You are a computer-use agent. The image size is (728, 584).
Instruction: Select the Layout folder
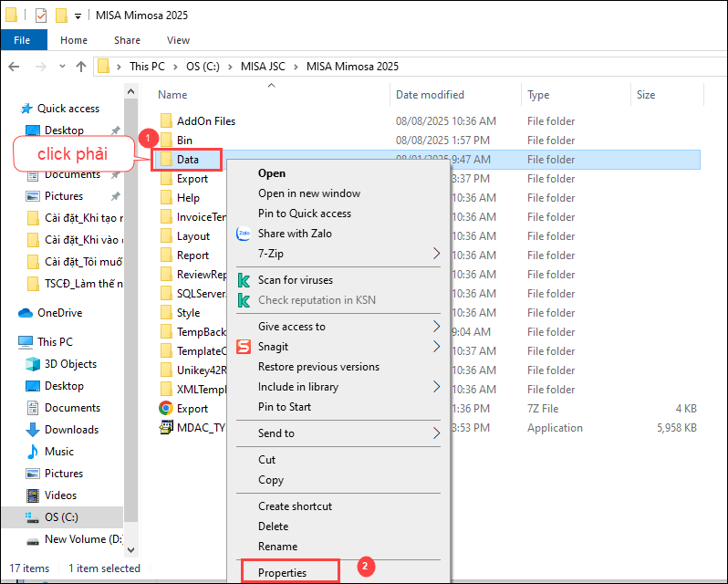point(192,236)
